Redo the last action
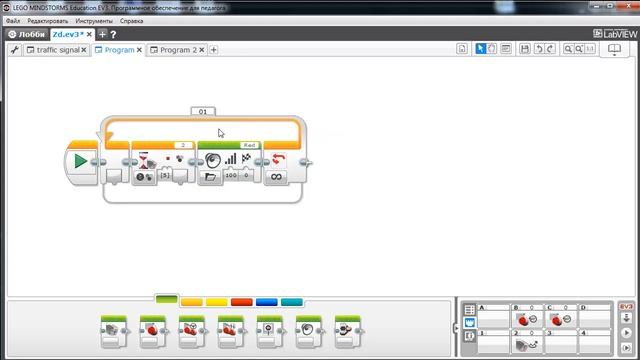640x360 pixels. pyautogui.click(x=550, y=49)
